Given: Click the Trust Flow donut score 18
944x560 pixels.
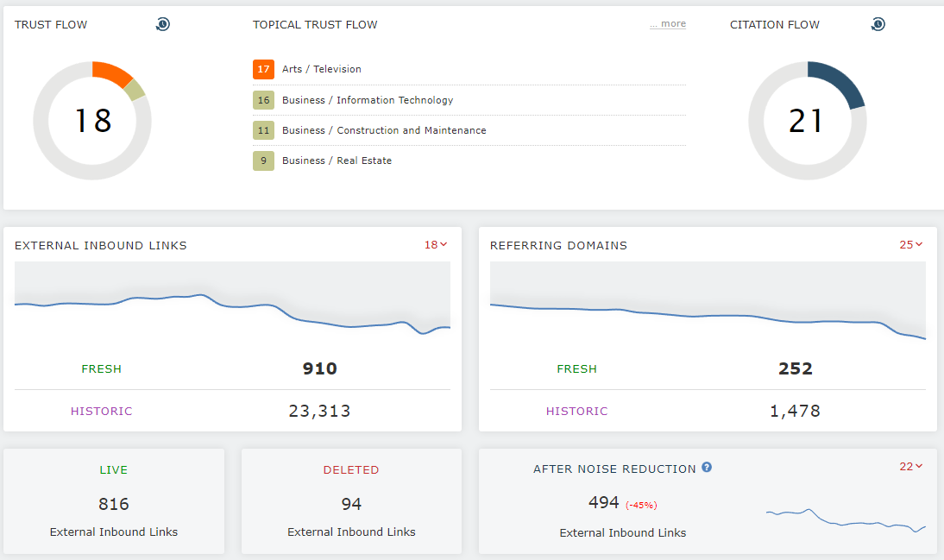Looking at the screenshot, I should point(92,121).
